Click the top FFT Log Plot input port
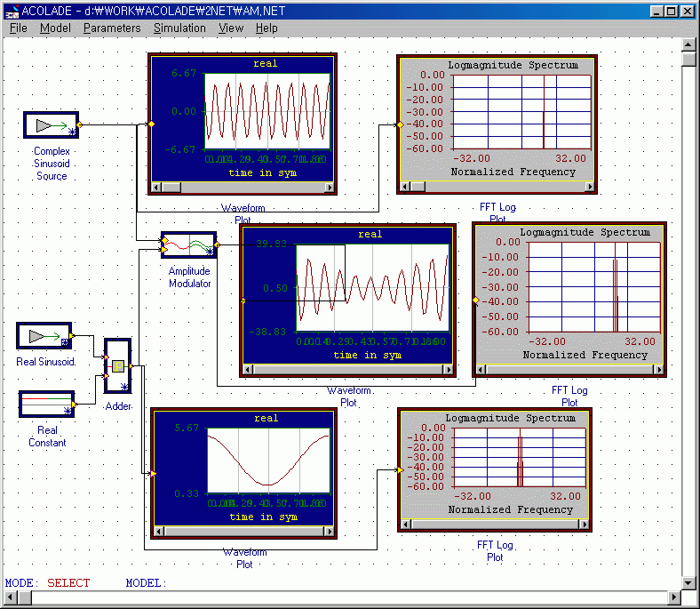 (x=401, y=125)
